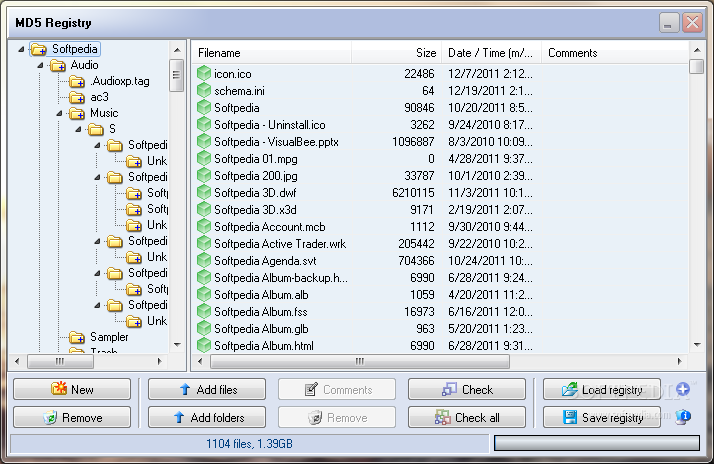Click the Comments column header
Viewport: 714px width, 464px height.
(615, 53)
